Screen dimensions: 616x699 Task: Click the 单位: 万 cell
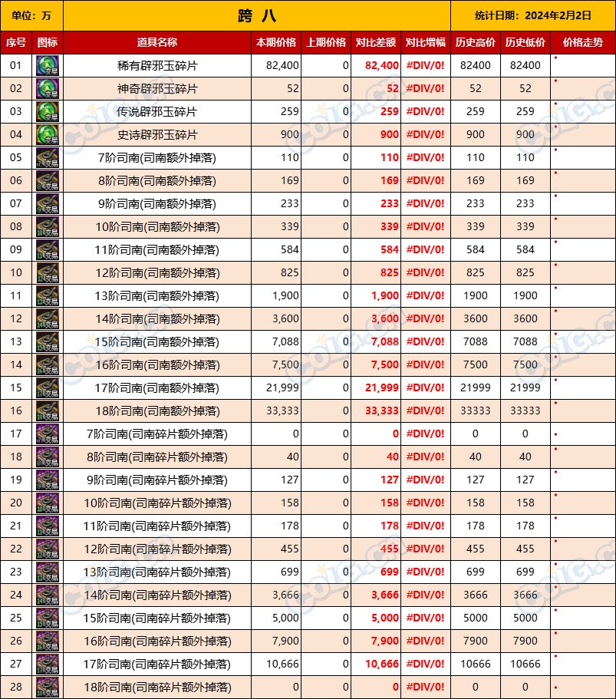(31, 15)
